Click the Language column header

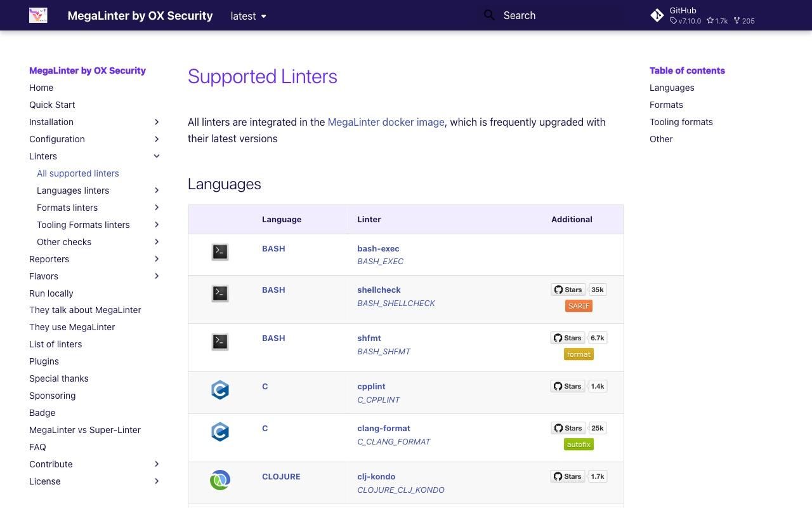tap(282, 219)
